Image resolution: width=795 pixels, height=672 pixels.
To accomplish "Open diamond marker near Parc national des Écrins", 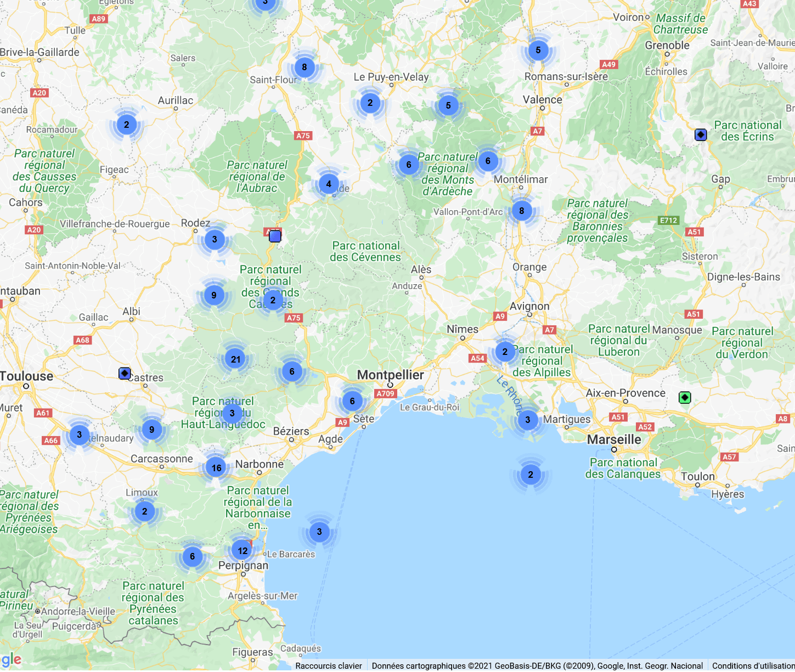I will coord(701,134).
